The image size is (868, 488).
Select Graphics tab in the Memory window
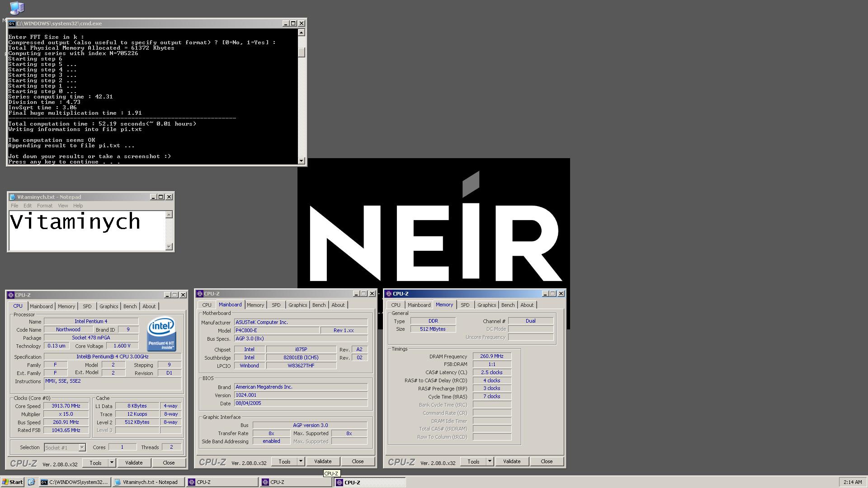tap(487, 305)
